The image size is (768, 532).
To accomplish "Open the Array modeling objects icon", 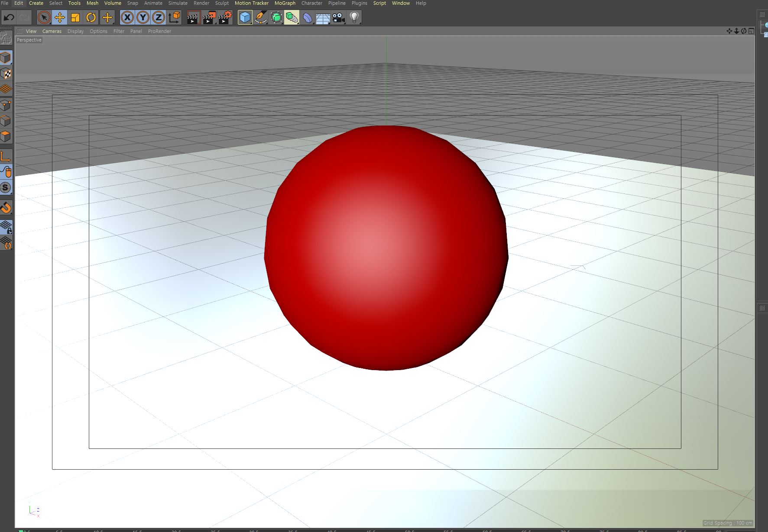I will (292, 18).
